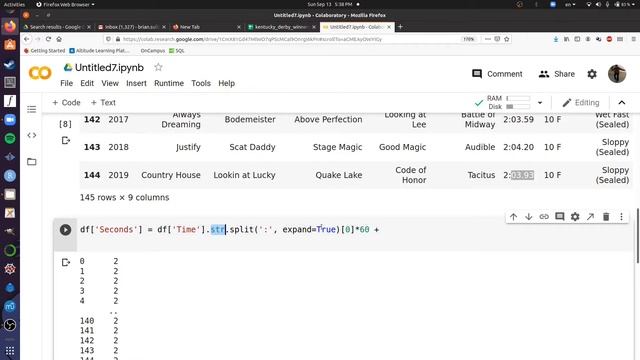Open the Firefox hamburger menu
The image size is (640, 360).
coord(633,39)
